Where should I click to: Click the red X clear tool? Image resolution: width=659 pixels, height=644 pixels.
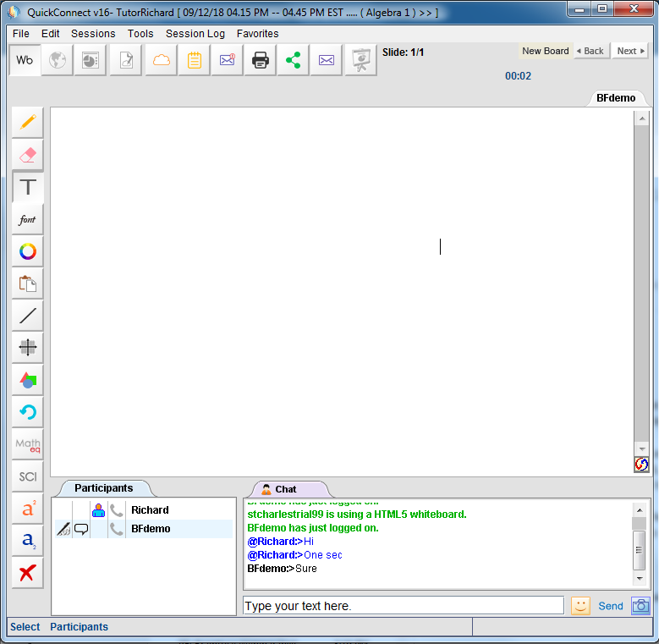pyautogui.click(x=28, y=573)
